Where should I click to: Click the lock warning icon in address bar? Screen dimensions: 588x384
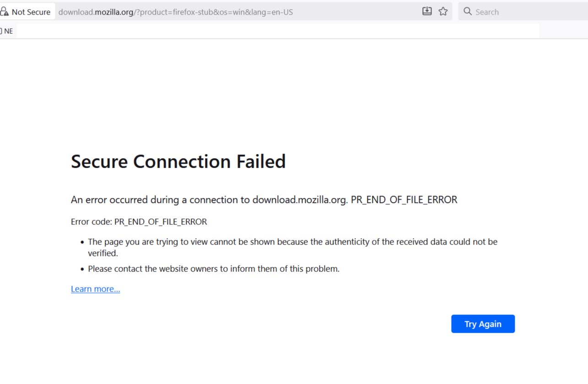4,11
